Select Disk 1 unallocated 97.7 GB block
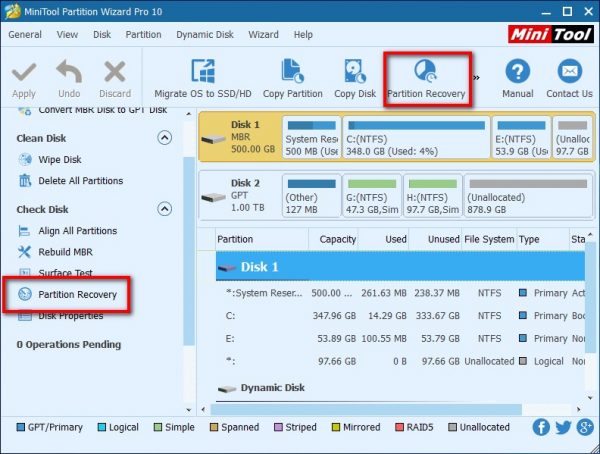 pos(572,137)
